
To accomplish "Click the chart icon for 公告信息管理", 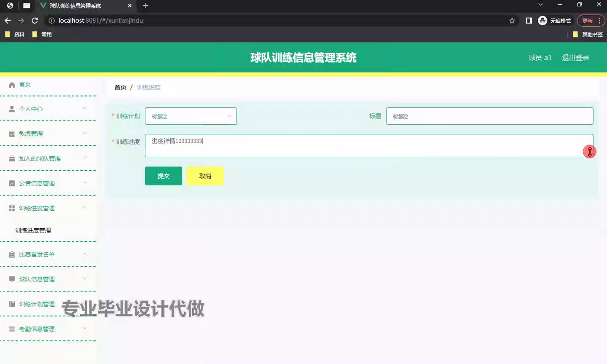I will tap(12, 183).
